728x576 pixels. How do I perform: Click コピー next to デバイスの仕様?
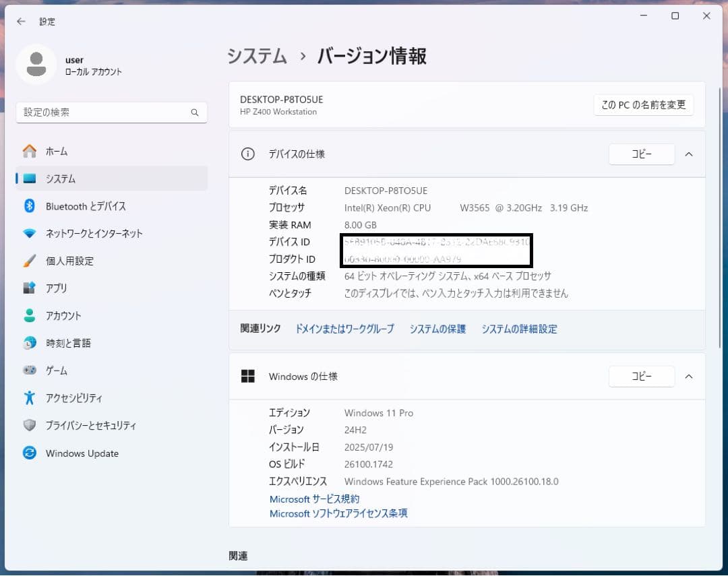pos(640,154)
